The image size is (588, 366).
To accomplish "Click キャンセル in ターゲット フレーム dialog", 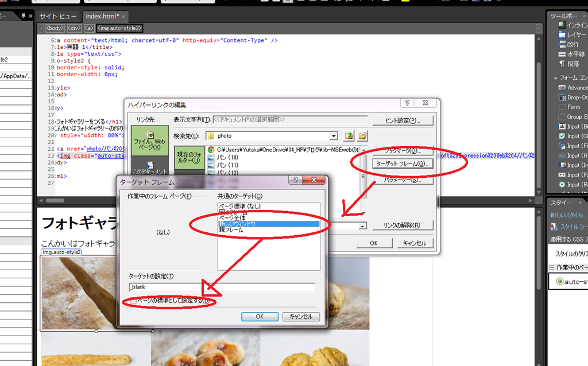I will (301, 317).
